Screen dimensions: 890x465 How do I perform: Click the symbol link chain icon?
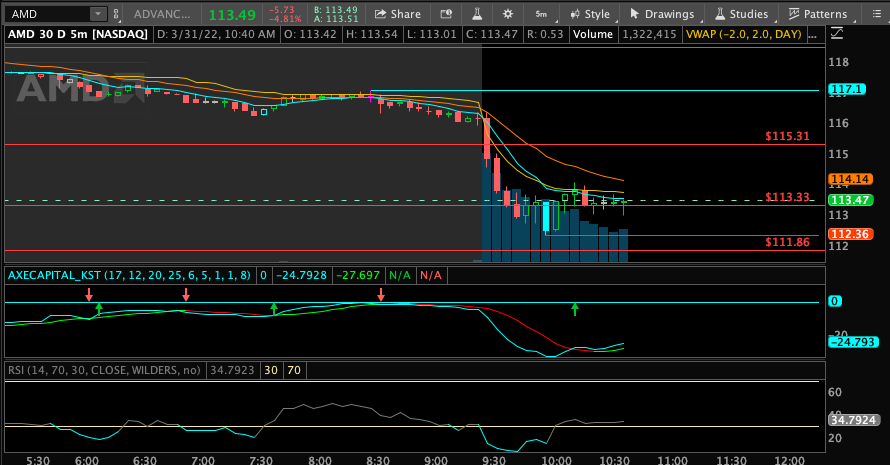pyautogui.click(x=116, y=14)
